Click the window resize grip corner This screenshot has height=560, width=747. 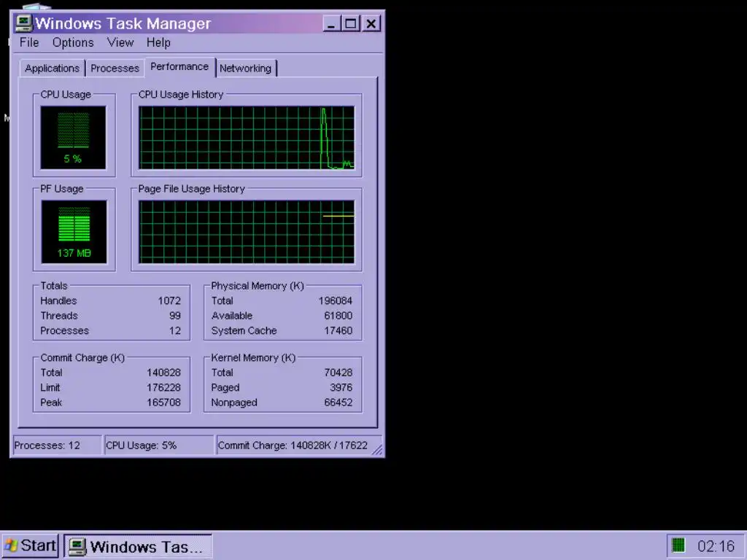pyautogui.click(x=377, y=450)
